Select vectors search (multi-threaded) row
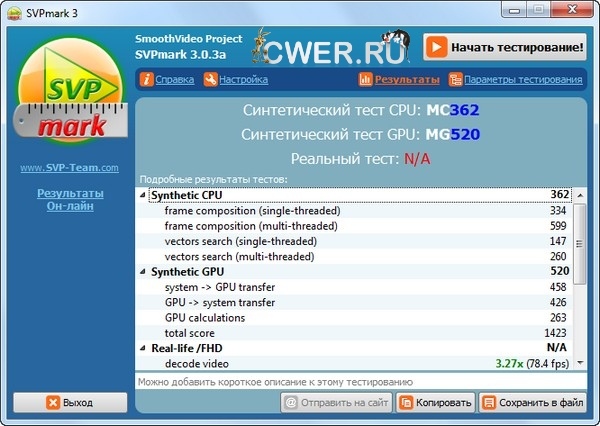Viewport: 600px width, 426px height. [x=251, y=256]
